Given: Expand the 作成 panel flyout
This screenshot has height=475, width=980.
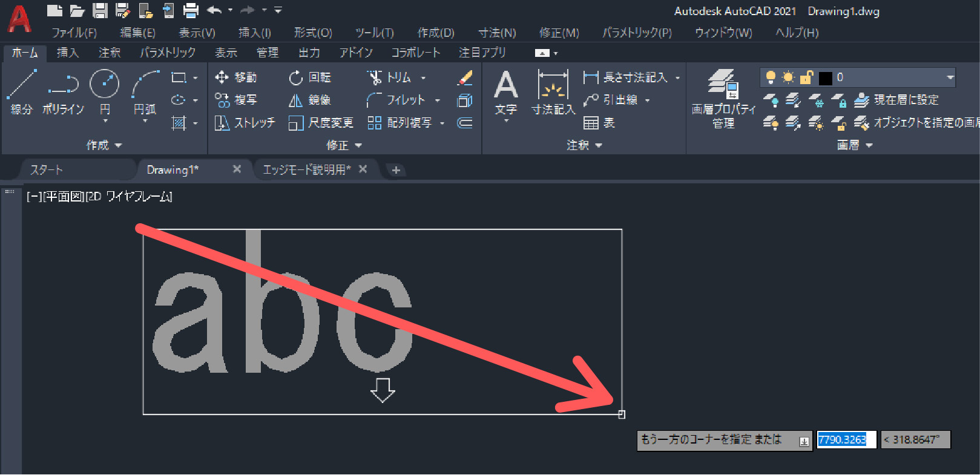Looking at the screenshot, I should tap(104, 145).
